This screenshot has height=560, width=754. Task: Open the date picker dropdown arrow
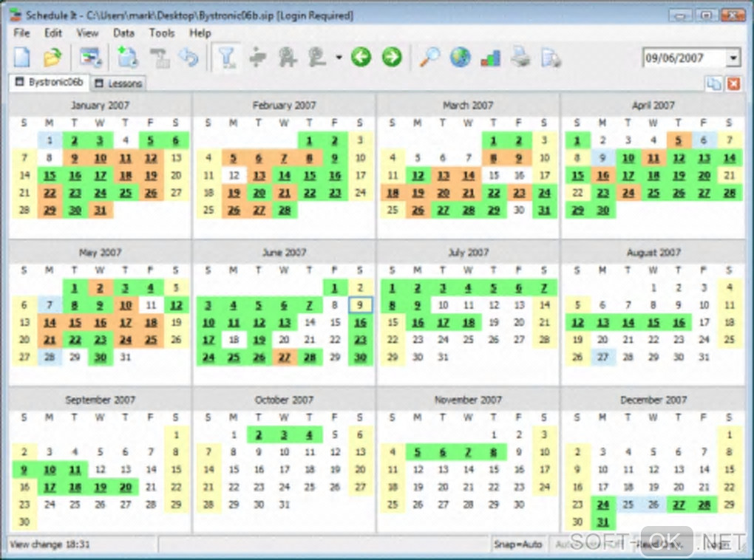click(733, 58)
